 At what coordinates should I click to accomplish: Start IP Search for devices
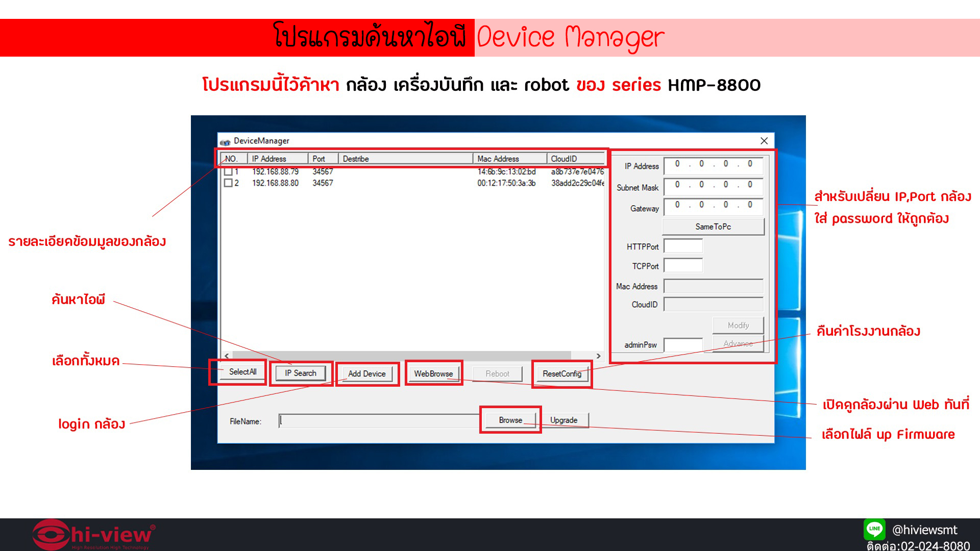point(300,373)
